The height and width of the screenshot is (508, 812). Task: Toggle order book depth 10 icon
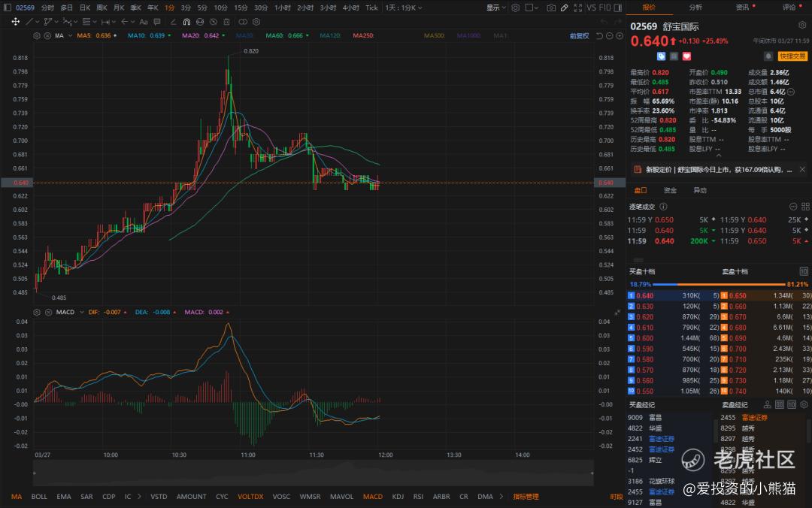coord(804,271)
